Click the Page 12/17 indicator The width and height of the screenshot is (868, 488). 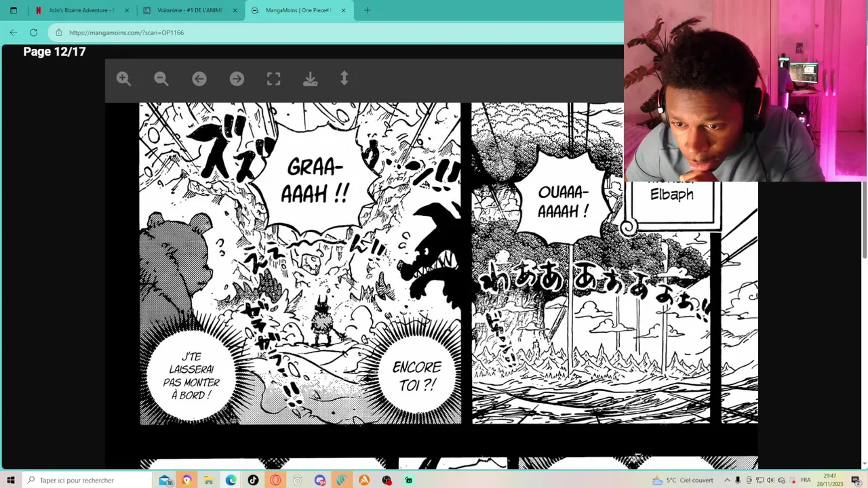pos(54,52)
